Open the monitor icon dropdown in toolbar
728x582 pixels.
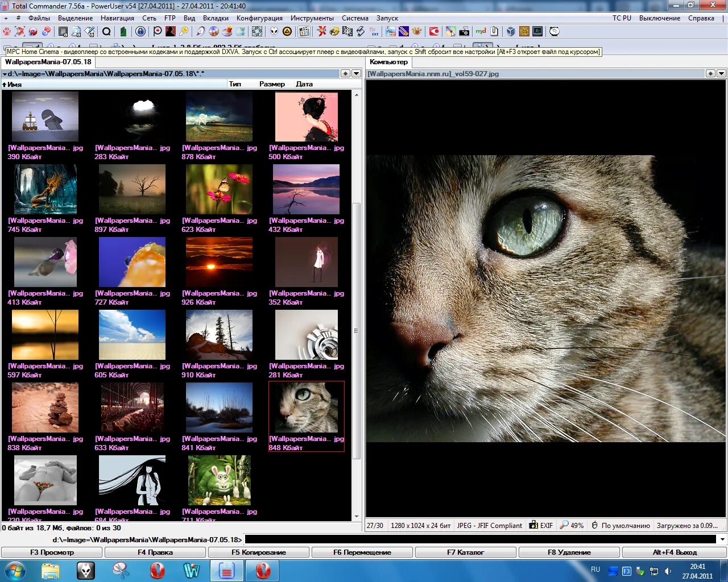[64, 32]
